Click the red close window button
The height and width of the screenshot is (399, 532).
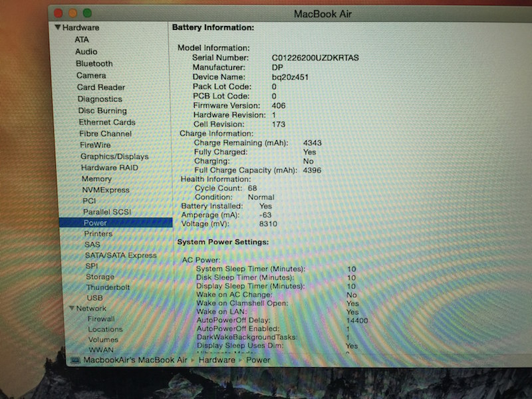(59, 13)
